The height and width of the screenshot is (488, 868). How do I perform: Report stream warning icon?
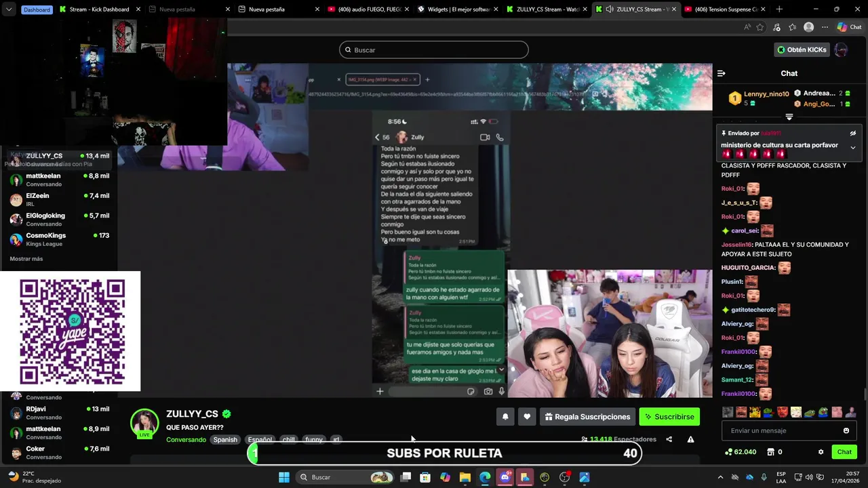690,439
